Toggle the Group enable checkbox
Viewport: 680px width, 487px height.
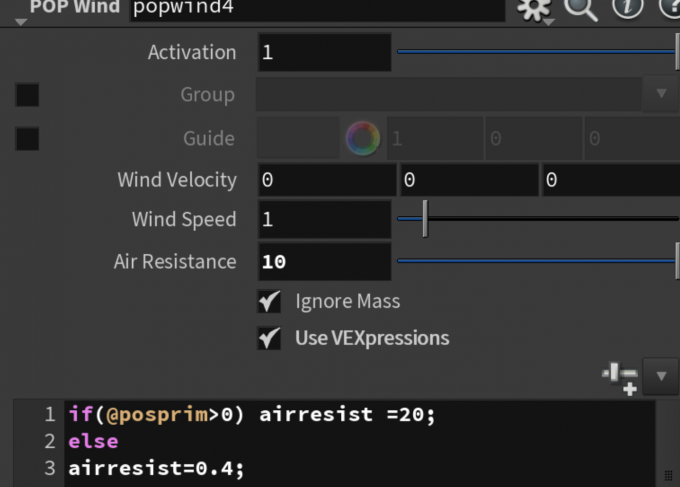(27, 95)
